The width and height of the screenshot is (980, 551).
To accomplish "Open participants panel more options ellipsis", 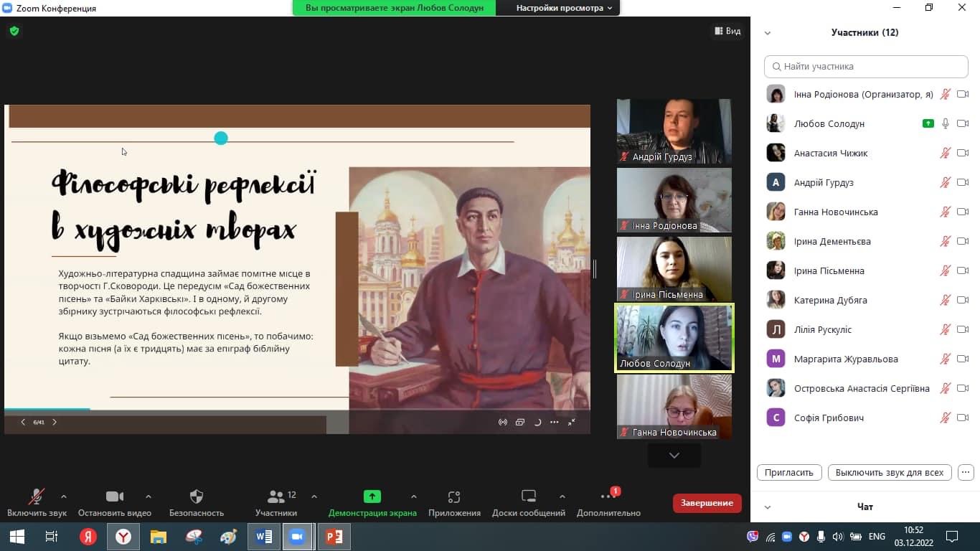I will [966, 473].
